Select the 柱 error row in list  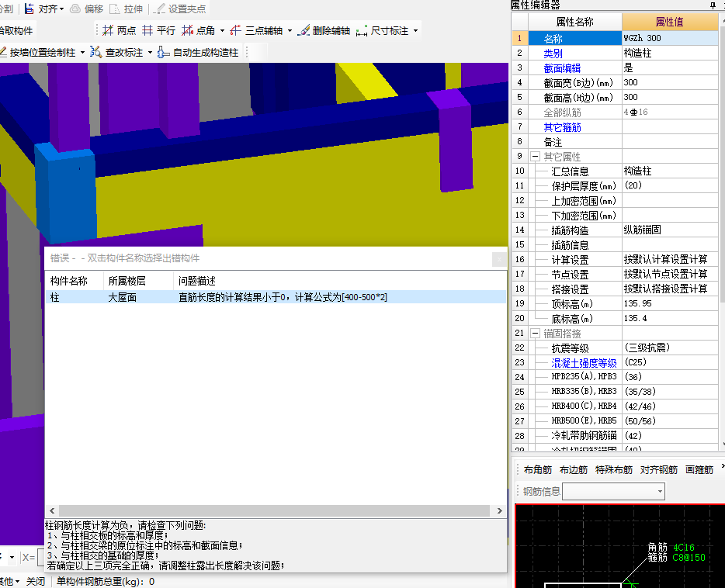[x=276, y=297]
